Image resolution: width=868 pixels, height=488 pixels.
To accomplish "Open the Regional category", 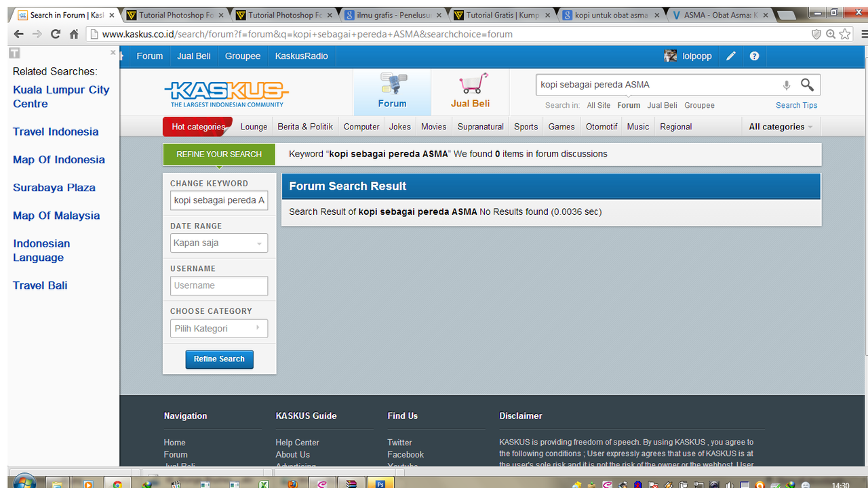I will click(x=676, y=127).
